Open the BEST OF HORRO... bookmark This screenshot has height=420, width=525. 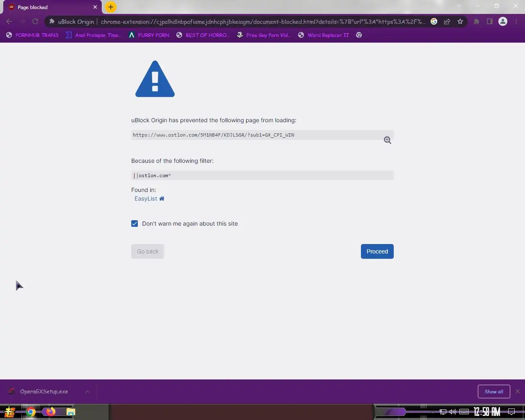click(203, 35)
